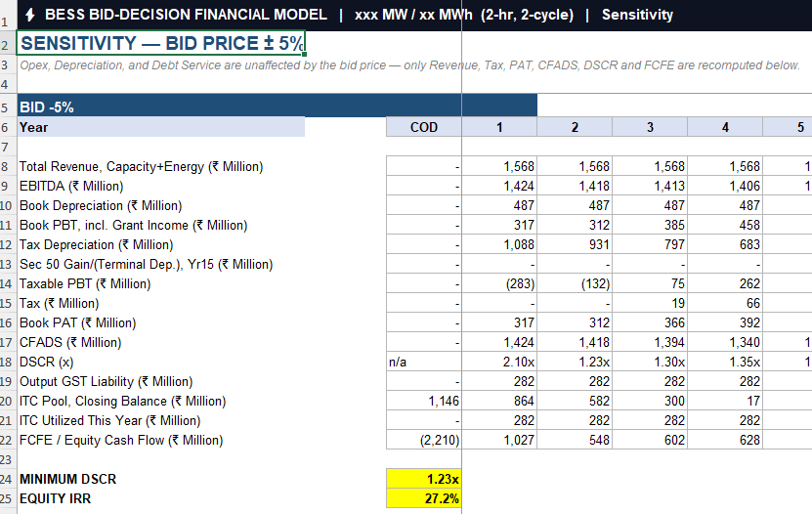Select Year 3 Tax value 19
The width and height of the screenshot is (812, 514).
point(650,303)
